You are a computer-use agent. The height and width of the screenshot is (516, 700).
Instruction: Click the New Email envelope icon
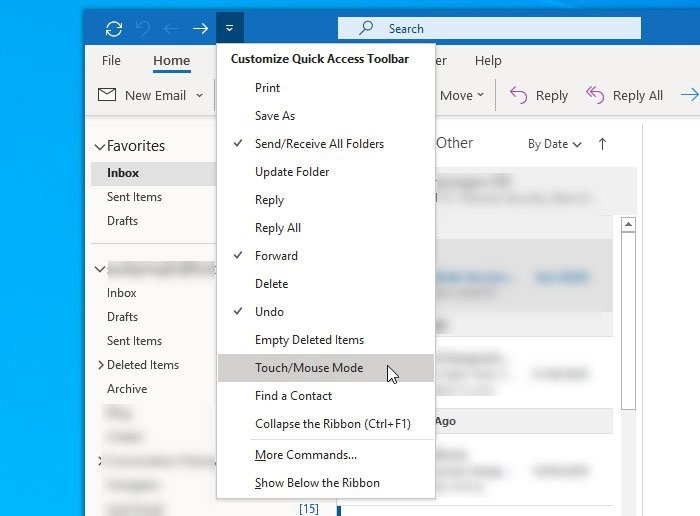pyautogui.click(x=107, y=95)
